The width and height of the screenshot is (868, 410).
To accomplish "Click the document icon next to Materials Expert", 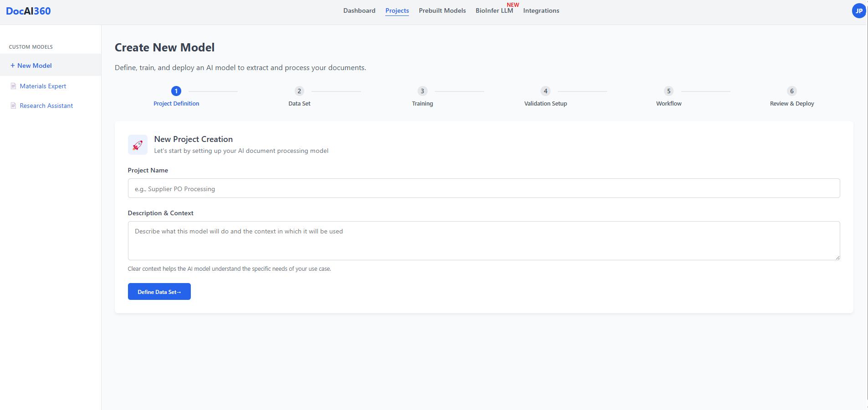I will click(12, 86).
